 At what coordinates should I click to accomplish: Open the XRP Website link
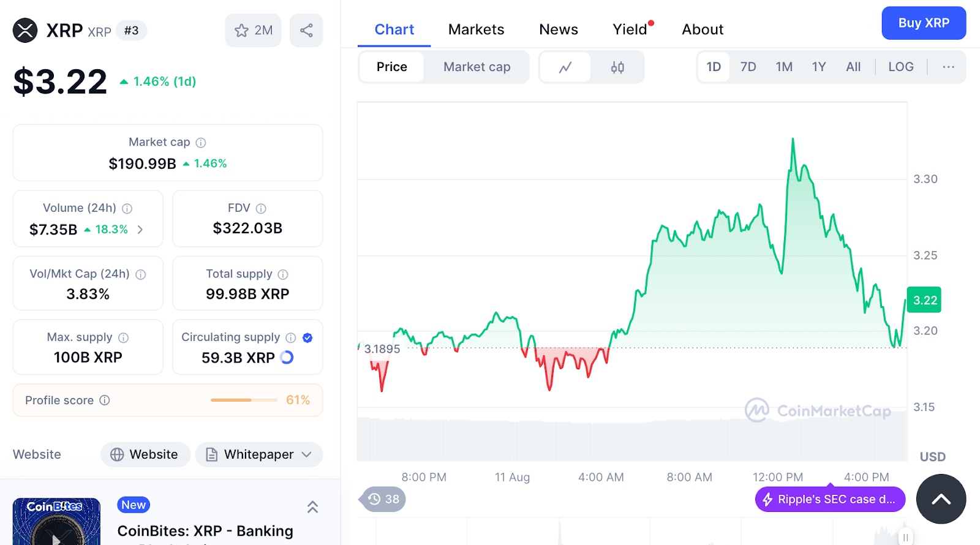pos(145,454)
